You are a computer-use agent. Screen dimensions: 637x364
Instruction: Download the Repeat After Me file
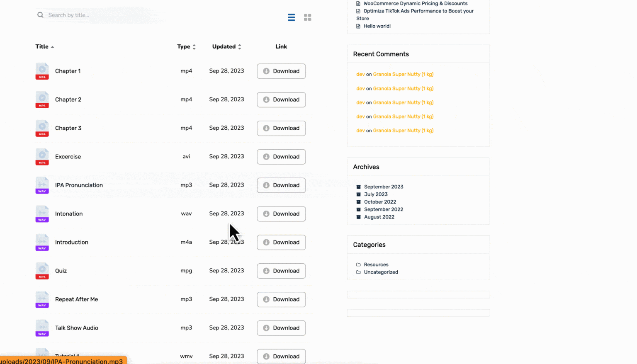pyautogui.click(x=281, y=299)
